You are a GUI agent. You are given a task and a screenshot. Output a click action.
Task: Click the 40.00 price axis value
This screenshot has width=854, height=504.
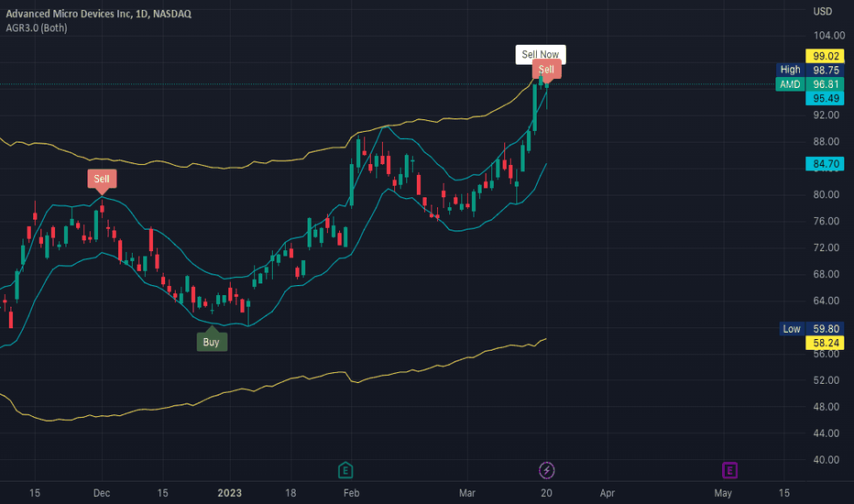point(827,459)
